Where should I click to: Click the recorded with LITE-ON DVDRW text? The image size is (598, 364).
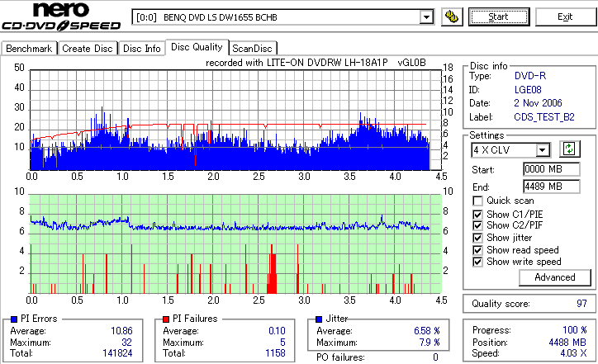(316, 63)
